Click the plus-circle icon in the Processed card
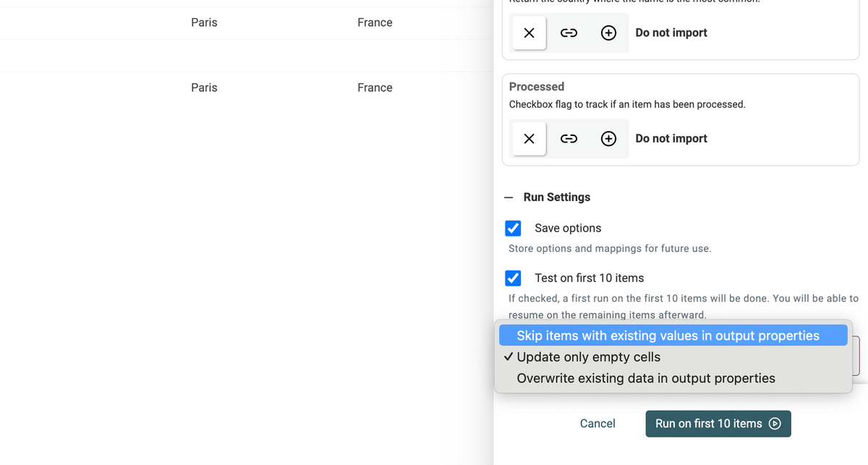Screen dimensions: 868x465 (609, 139)
